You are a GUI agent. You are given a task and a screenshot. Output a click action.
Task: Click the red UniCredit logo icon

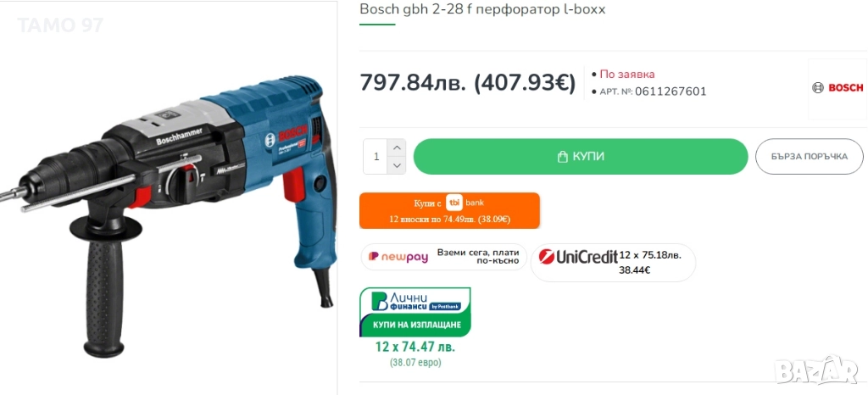coord(547,257)
